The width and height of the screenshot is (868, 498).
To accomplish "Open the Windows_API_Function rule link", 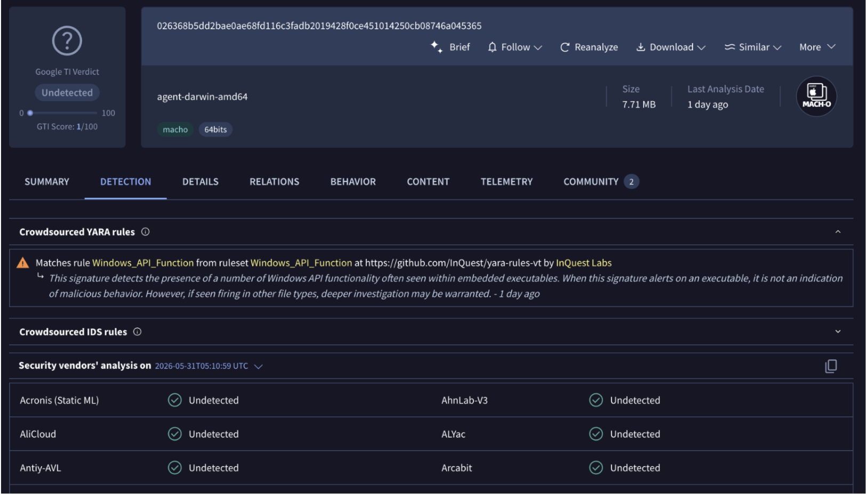I will (143, 263).
